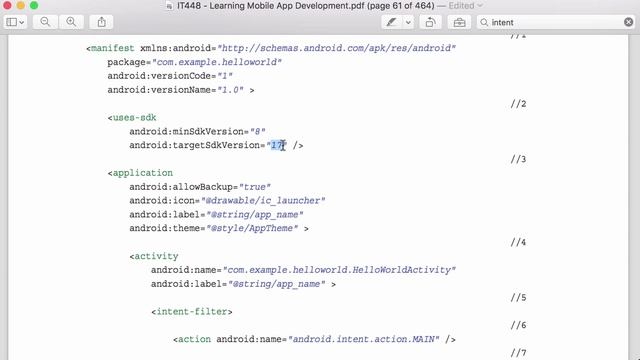Click the '//6' comment marker
This screenshot has height=360, width=640.
coord(518,325)
